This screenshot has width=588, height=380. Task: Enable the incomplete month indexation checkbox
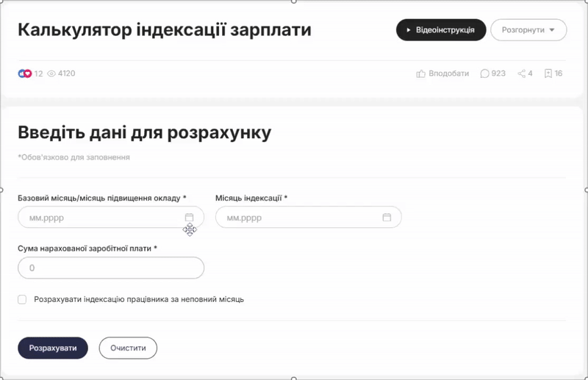(22, 299)
